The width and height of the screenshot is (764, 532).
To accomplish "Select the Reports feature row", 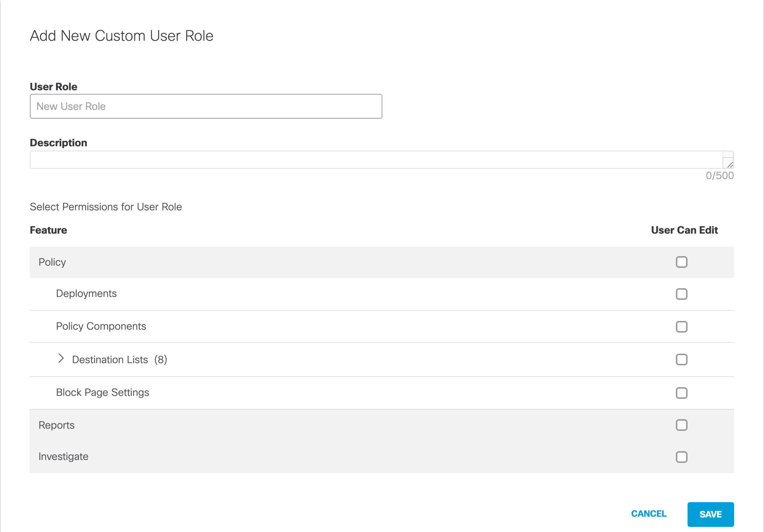I will [x=56, y=425].
